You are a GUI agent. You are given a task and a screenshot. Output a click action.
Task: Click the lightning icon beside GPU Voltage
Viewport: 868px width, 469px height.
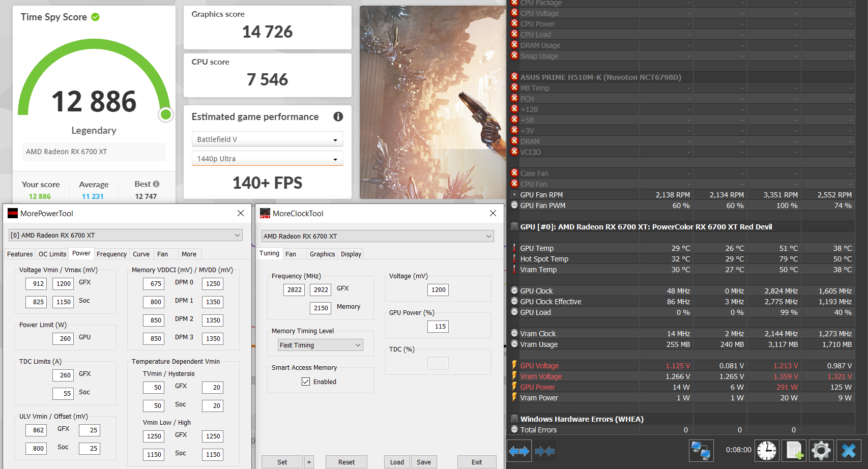tap(514, 365)
